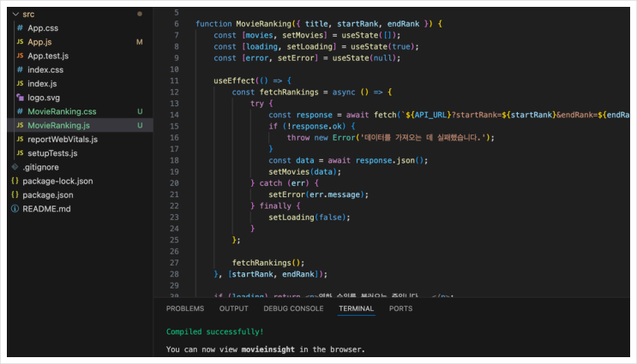Click the git diamond icon beside .gitignore
This screenshot has height=364, width=637.
click(15, 167)
